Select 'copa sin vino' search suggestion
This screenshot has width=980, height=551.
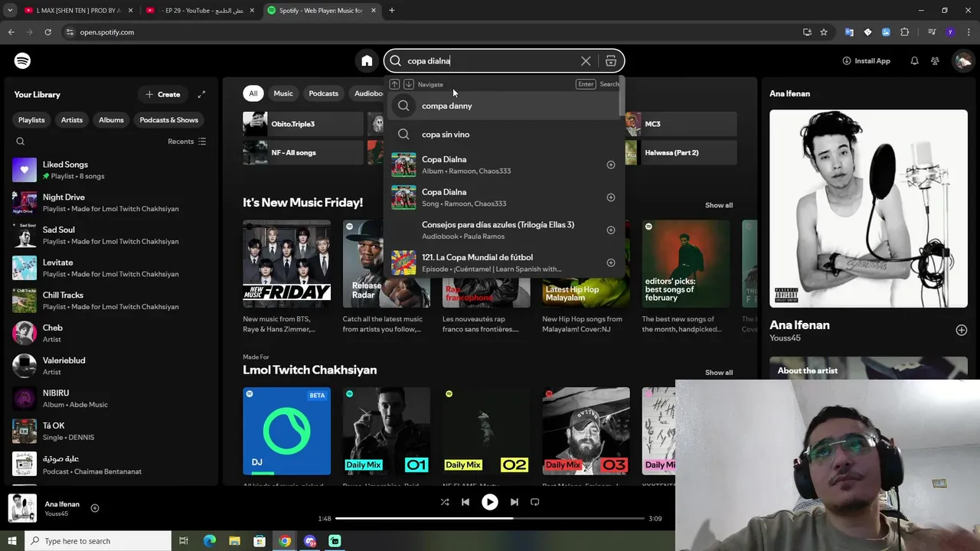(504, 135)
